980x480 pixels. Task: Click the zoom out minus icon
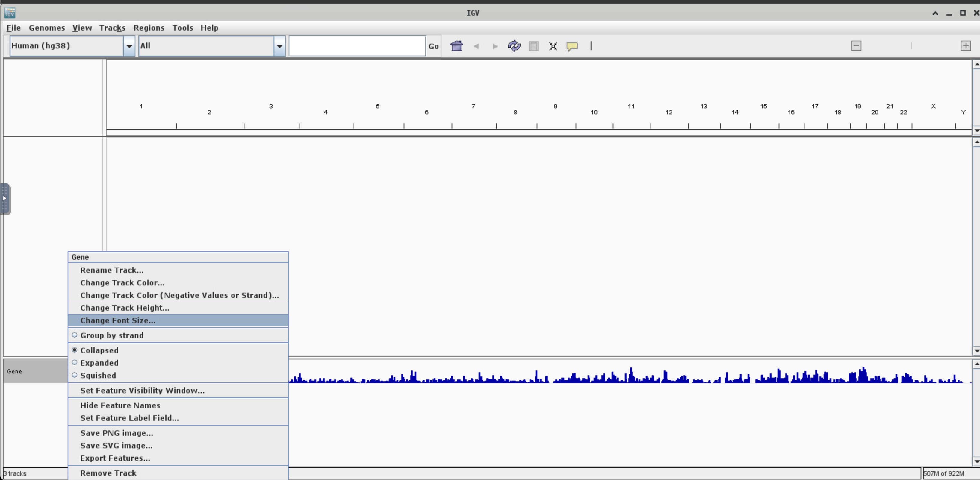point(856,46)
